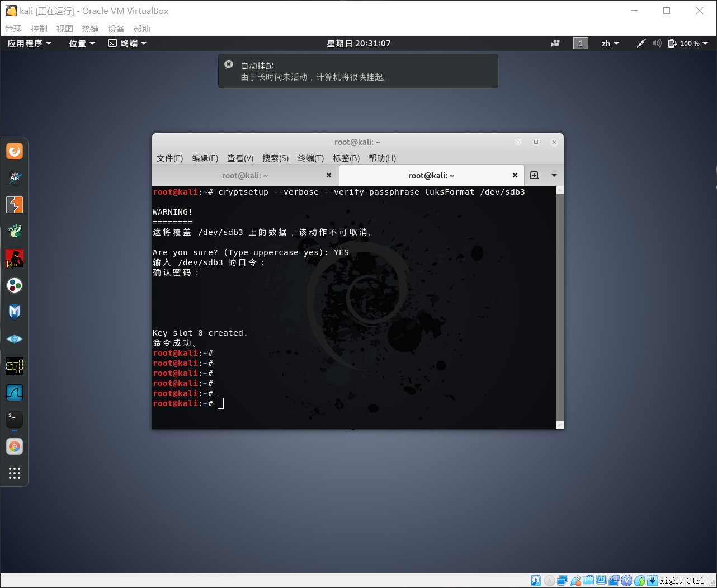Dismiss the 自动挂起 notification

point(229,64)
